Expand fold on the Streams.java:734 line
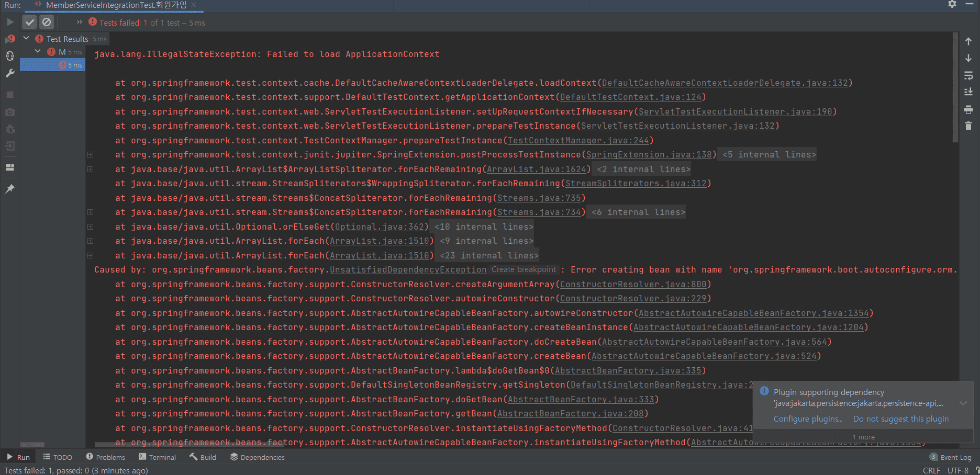980x475 pixels. [91, 212]
